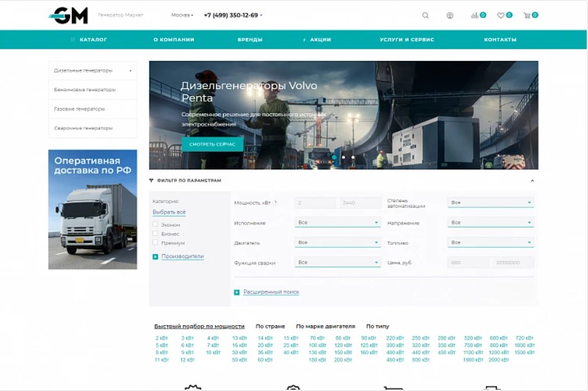Open the site search magnifier icon
The width and height of the screenshot is (588, 391).
click(x=425, y=15)
